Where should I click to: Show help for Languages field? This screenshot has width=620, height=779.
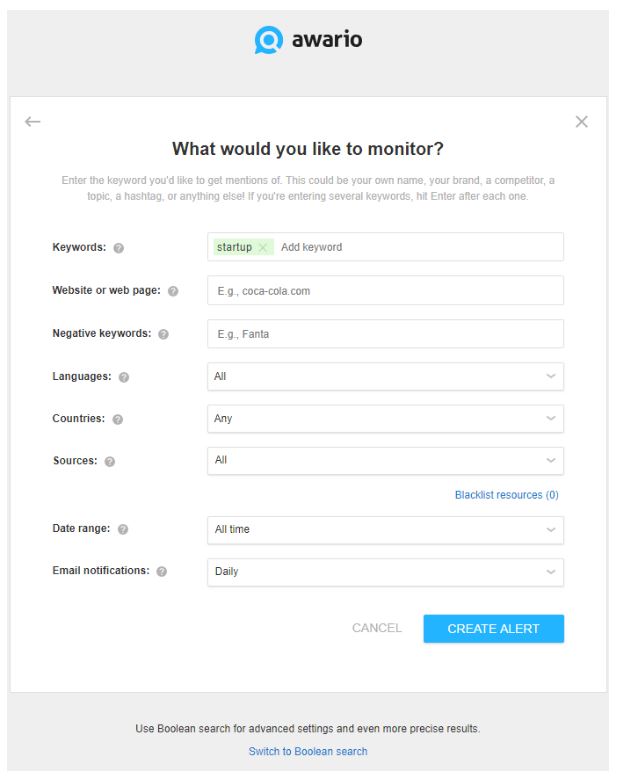(124, 377)
